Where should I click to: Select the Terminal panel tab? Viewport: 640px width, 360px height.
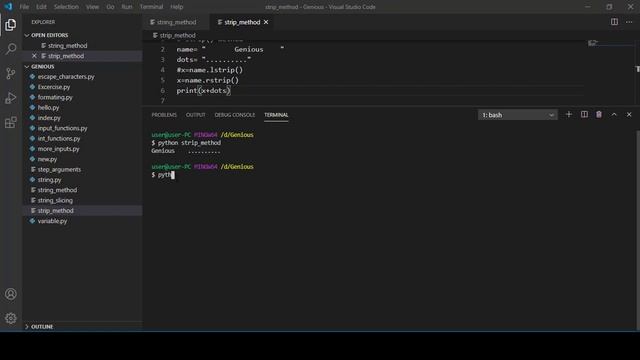(276, 115)
